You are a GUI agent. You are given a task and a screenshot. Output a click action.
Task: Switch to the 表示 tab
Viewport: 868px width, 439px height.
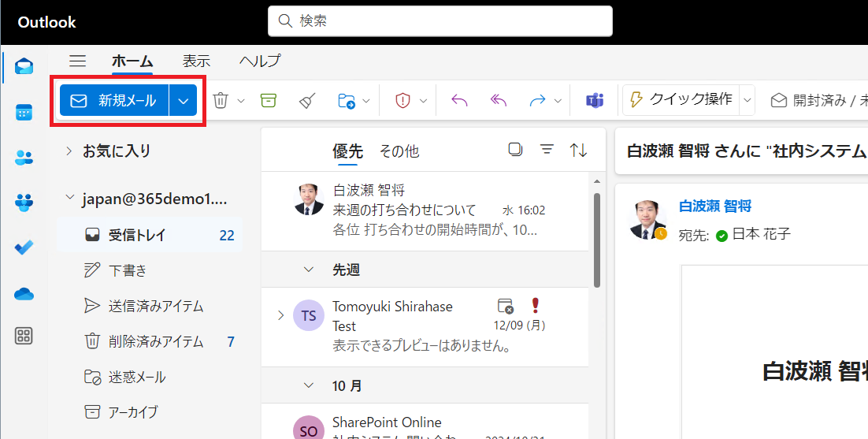pos(196,61)
